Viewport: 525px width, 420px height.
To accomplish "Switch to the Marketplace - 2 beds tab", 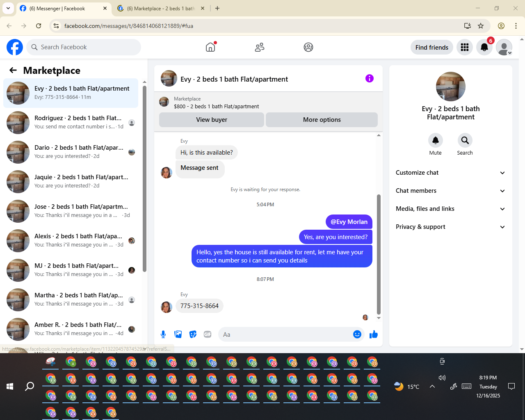I will click(x=161, y=8).
